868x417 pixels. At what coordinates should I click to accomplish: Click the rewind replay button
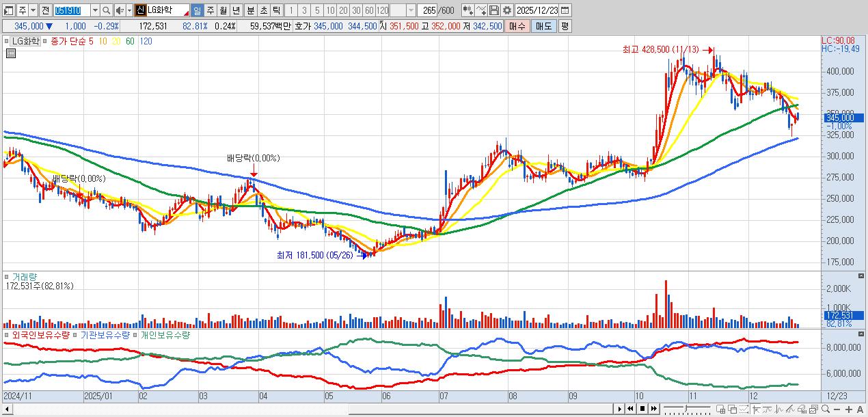point(630,409)
